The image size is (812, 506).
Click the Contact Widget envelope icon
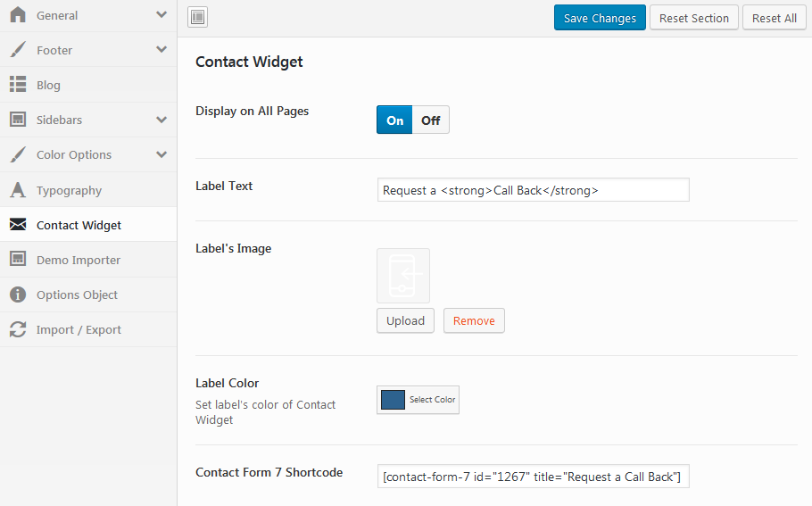point(18,225)
